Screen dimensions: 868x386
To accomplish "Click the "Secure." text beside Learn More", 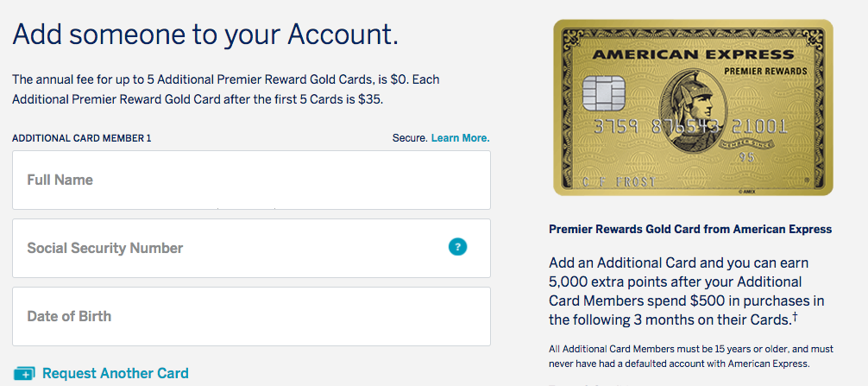I will tap(409, 138).
